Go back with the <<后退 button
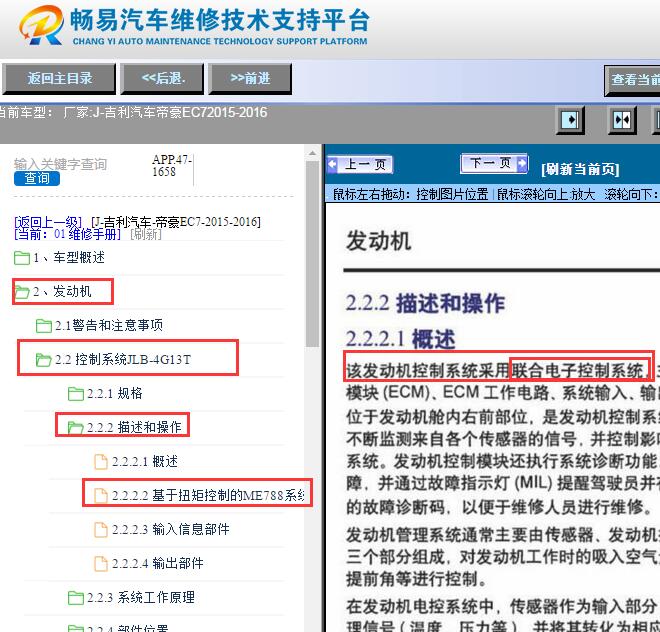This screenshot has width=660, height=632. (x=162, y=78)
